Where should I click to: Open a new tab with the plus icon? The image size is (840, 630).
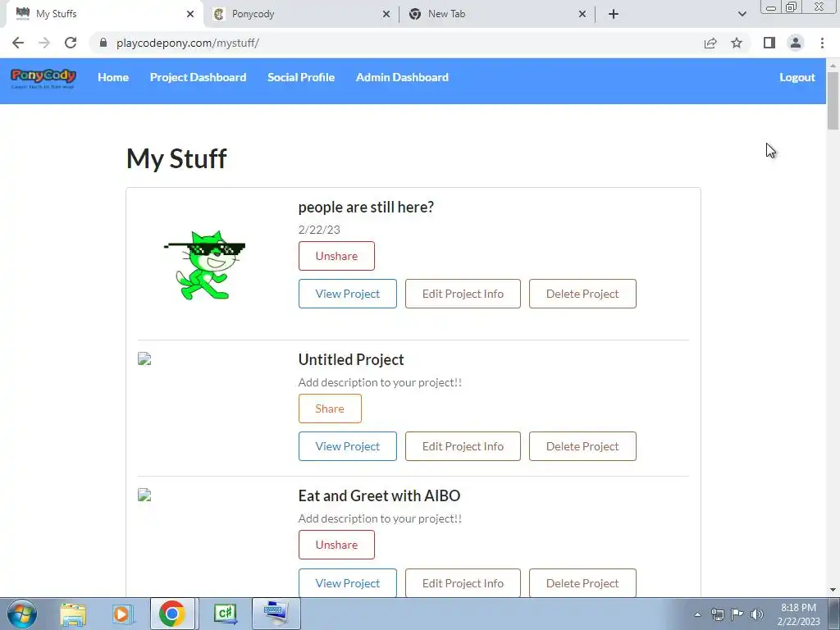[614, 14]
